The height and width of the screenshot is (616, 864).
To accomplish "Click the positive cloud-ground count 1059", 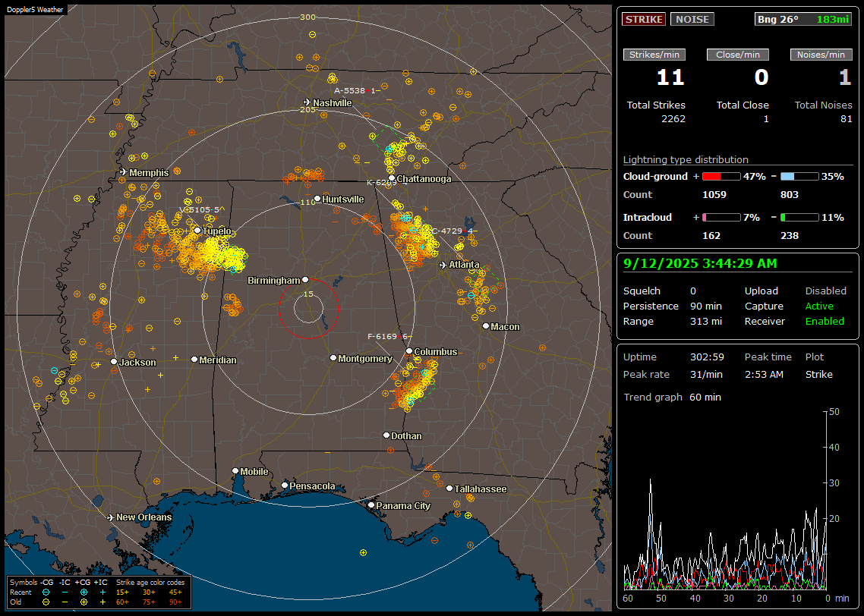I will click(714, 195).
